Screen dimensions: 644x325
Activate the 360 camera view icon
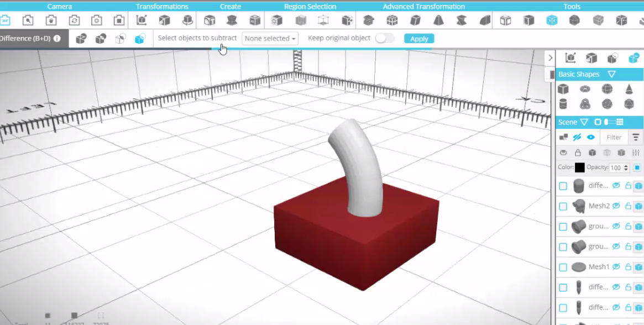(x=5, y=20)
